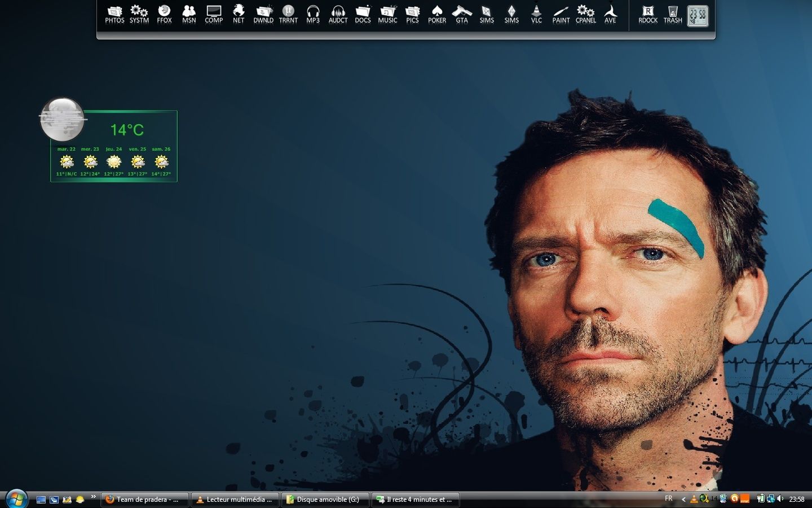Screen dimensions: 812x508
Task: Open the PHTOS dock icon
Action: tap(114, 14)
